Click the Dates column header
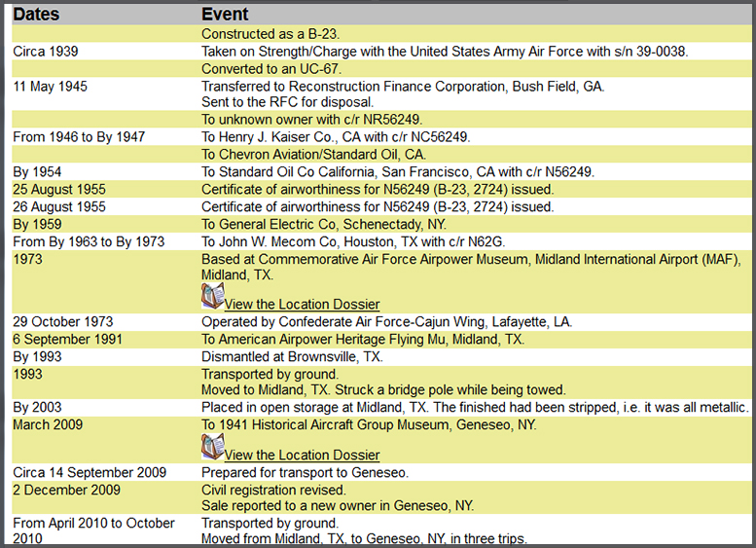756x548 pixels. click(37, 14)
